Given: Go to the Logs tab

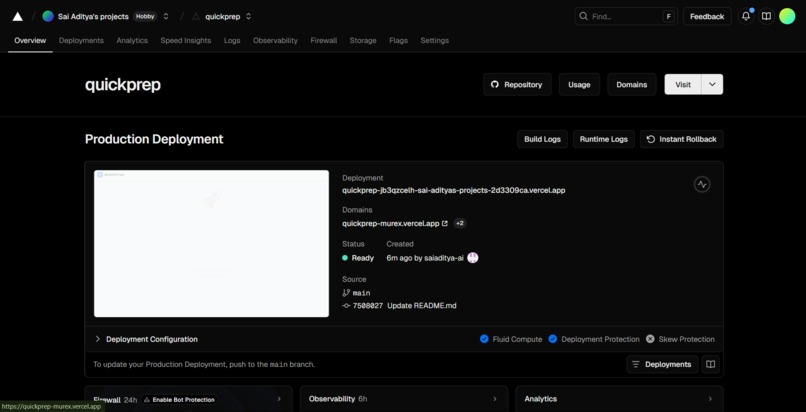Looking at the screenshot, I should (232, 41).
